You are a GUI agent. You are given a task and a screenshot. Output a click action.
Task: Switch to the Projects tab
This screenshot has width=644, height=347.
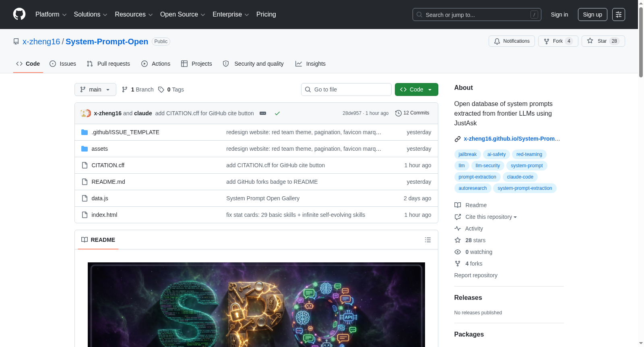(196, 64)
